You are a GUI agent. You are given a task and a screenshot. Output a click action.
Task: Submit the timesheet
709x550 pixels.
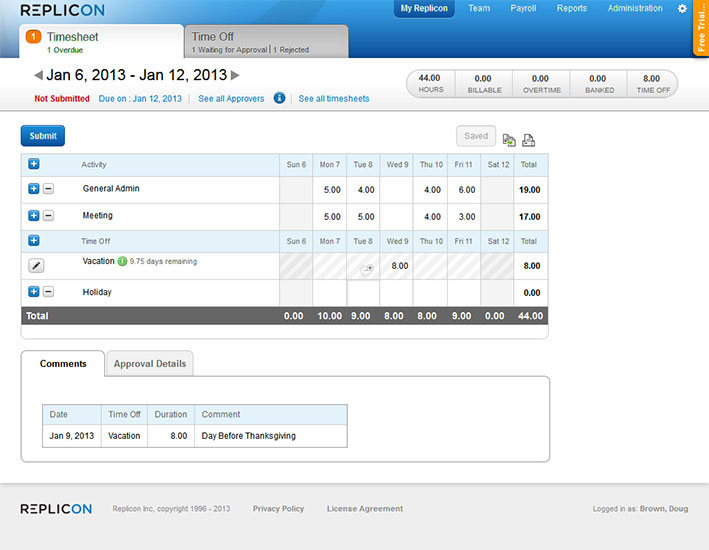(43, 136)
